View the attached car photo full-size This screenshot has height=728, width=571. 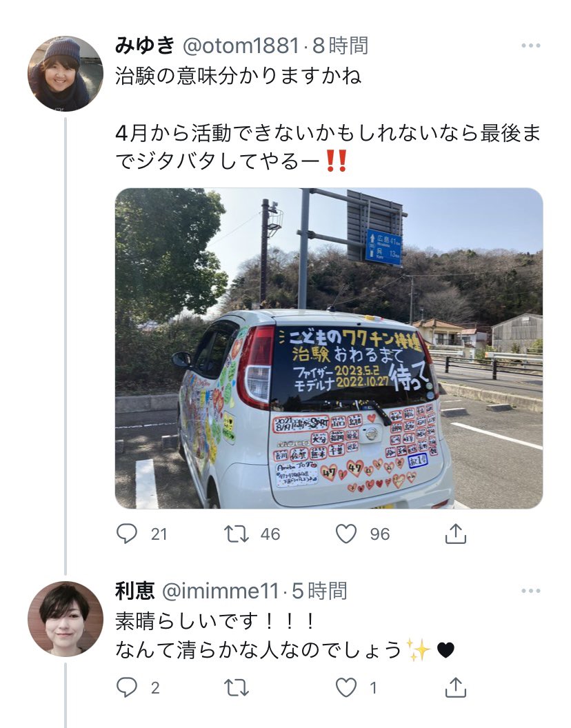tap(329, 348)
